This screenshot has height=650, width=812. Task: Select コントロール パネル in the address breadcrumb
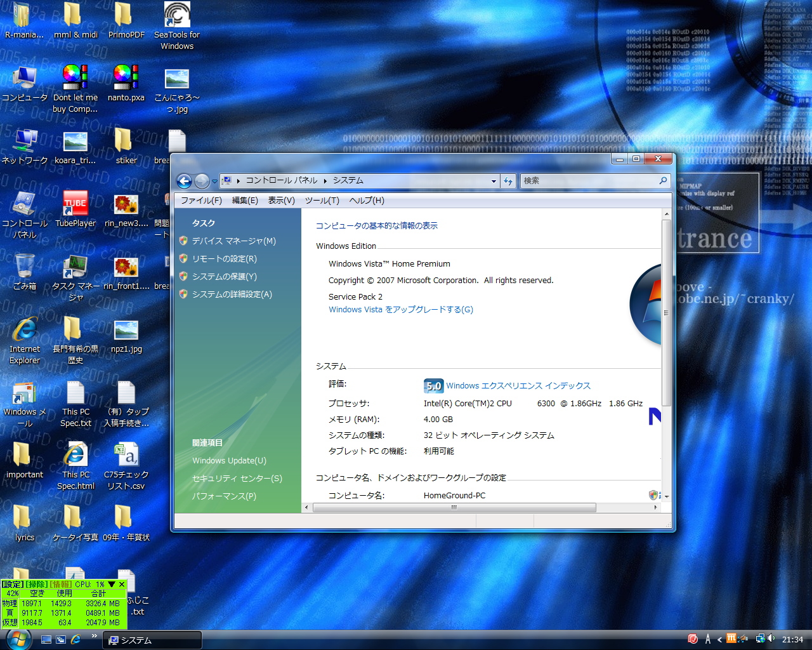(282, 181)
